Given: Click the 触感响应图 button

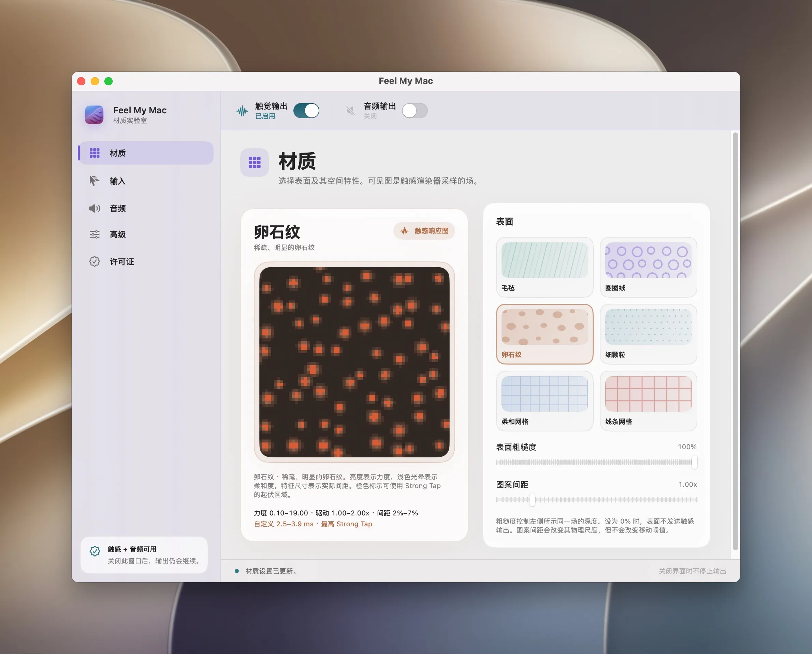Looking at the screenshot, I should tap(424, 230).
